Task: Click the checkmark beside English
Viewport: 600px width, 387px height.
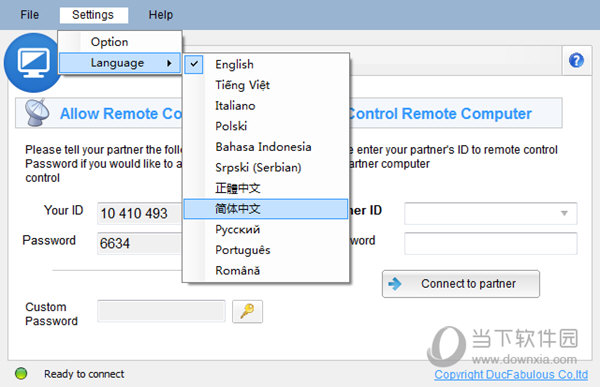Action: pos(194,64)
